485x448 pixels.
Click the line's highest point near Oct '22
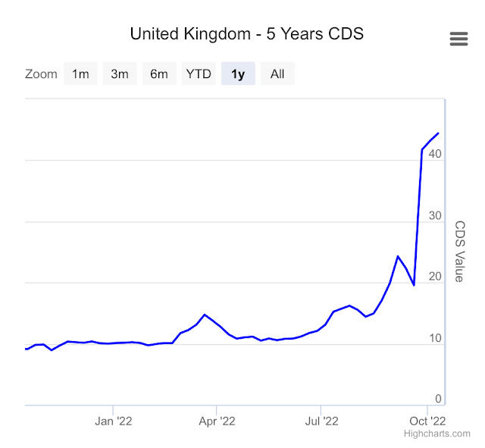tap(437, 133)
